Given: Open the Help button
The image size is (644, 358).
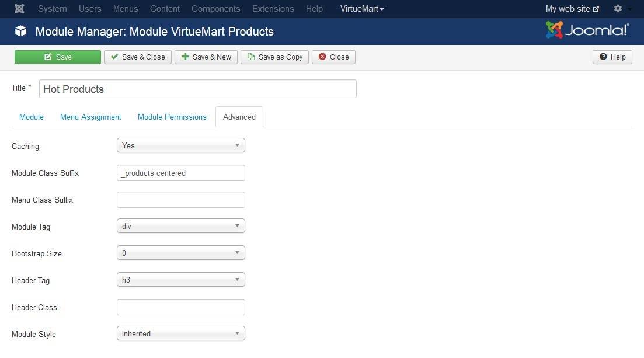Looking at the screenshot, I should (x=612, y=57).
